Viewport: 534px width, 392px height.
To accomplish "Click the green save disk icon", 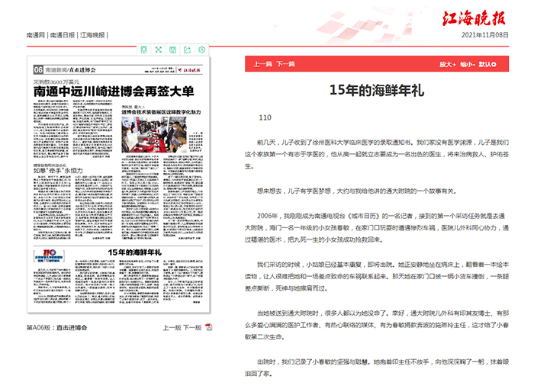I will tap(172, 50).
